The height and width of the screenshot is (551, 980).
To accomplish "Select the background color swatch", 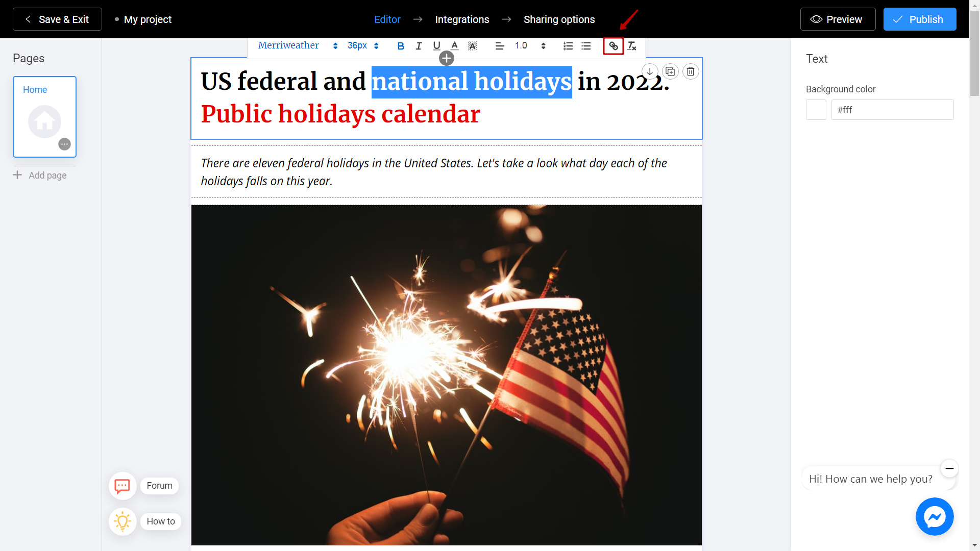I will click(x=817, y=110).
